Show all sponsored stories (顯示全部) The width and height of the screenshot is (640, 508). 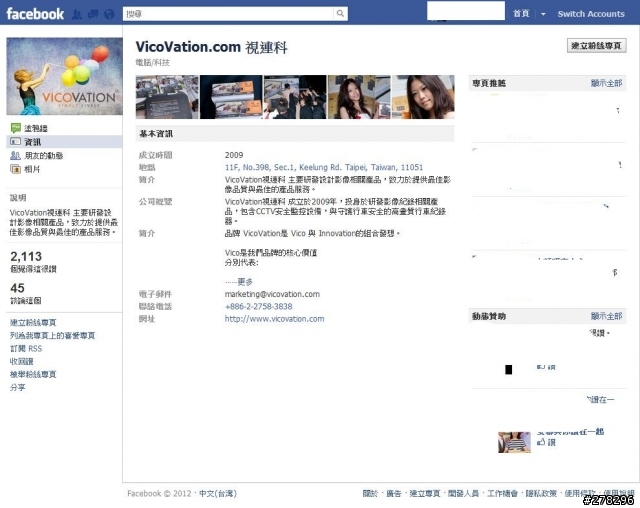click(x=606, y=316)
